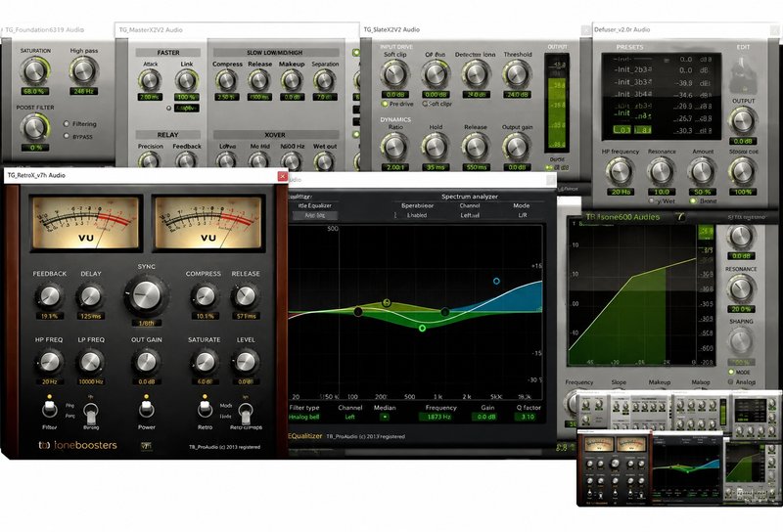Click the EDIT image in the Defuser window
The image size is (783, 532).
point(743,74)
